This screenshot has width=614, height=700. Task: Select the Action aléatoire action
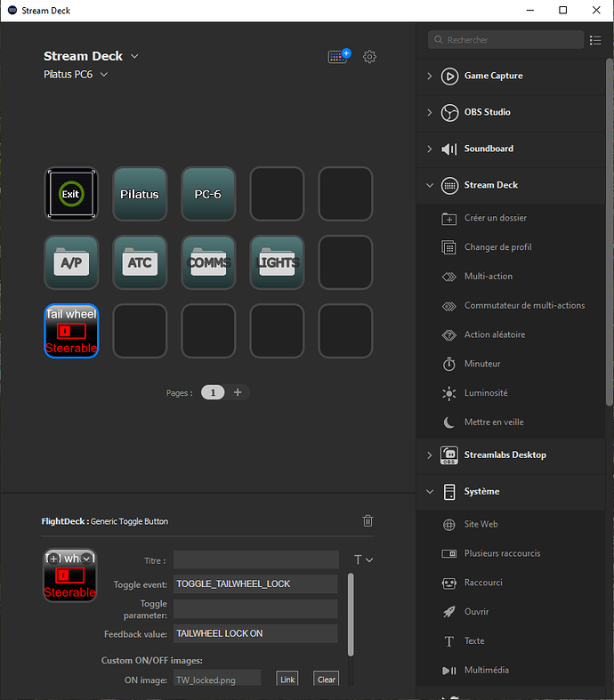click(x=511, y=334)
